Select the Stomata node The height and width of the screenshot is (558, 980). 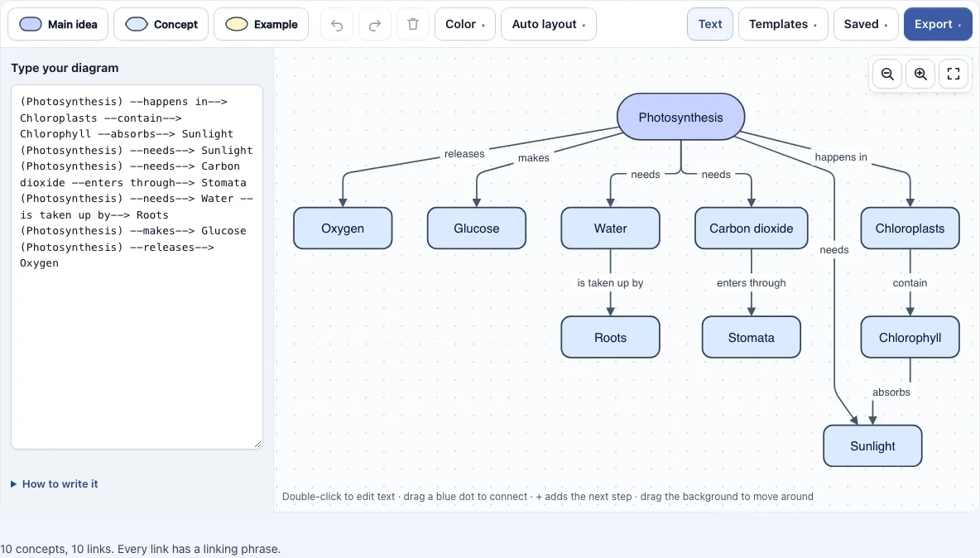pyautogui.click(x=752, y=338)
